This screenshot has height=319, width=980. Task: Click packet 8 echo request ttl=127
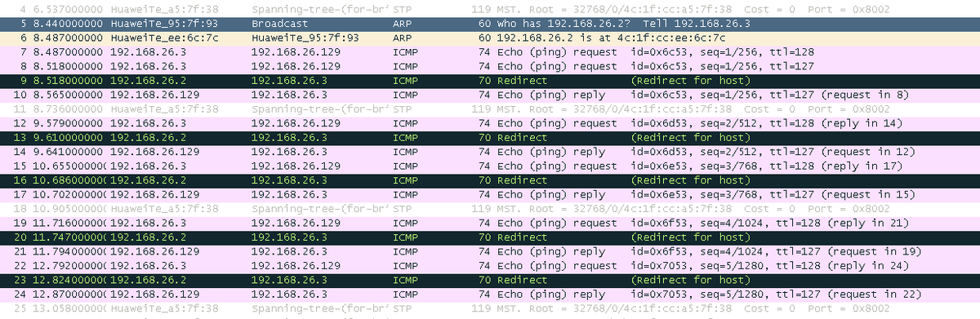click(x=490, y=66)
